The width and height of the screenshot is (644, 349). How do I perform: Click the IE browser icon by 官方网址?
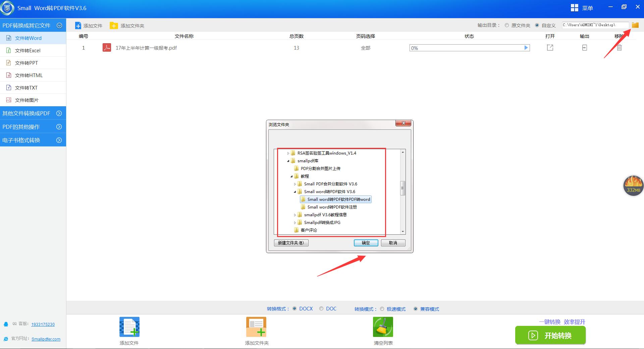coord(6,339)
